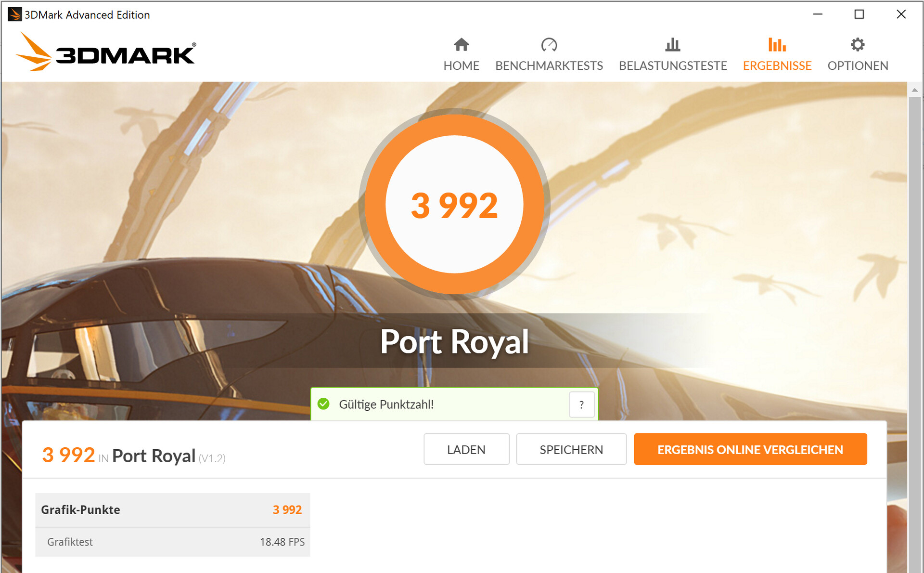Image resolution: width=924 pixels, height=573 pixels.
Task: Switch to the HOME tab label
Action: [x=461, y=65]
